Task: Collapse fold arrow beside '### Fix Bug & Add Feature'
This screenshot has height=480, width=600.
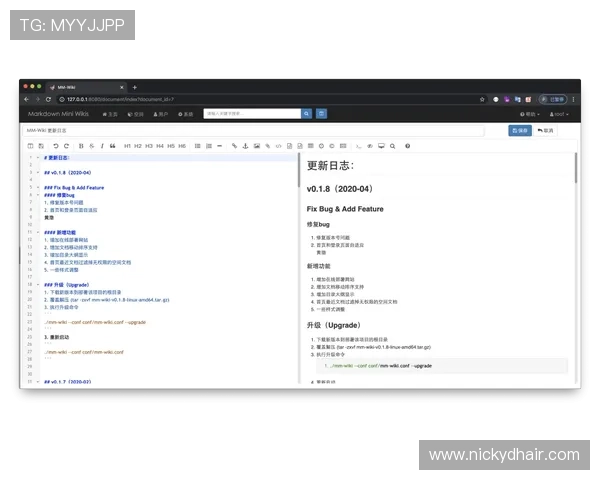Action: point(38,187)
